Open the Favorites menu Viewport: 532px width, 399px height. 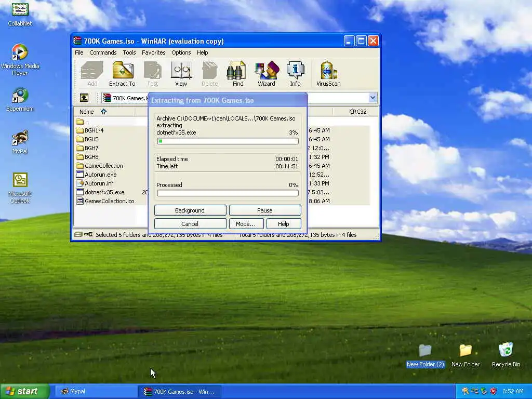click(x=154, y=52)
